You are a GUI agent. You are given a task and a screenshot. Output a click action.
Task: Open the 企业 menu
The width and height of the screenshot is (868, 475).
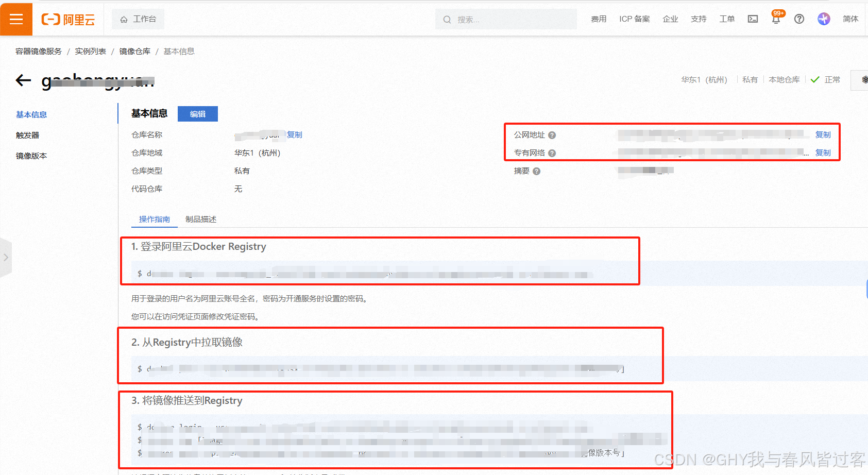[670, 19]
